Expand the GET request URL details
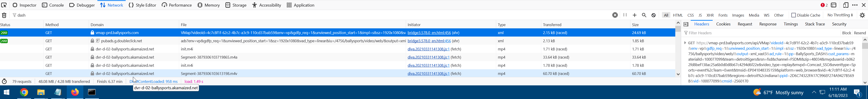Screen dimensions: 868x99 [x=685, y=43]
